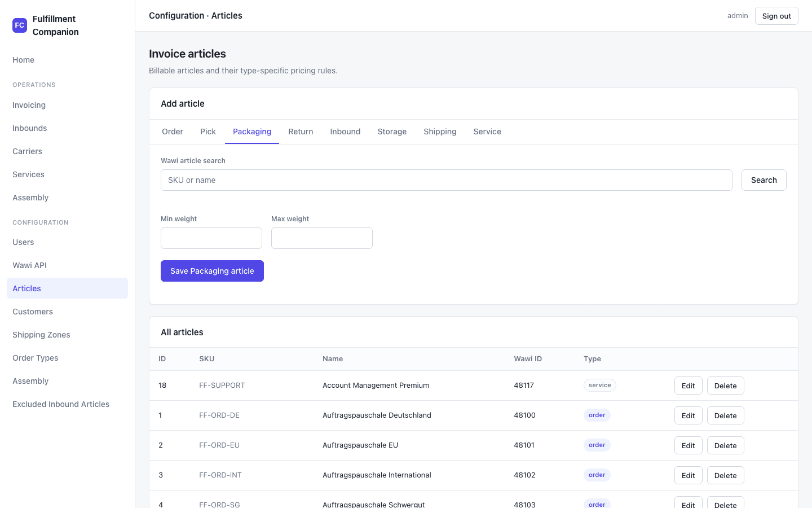Switch to the Return tab
This screenshot has height=508, width=812.
coord(301,132)
